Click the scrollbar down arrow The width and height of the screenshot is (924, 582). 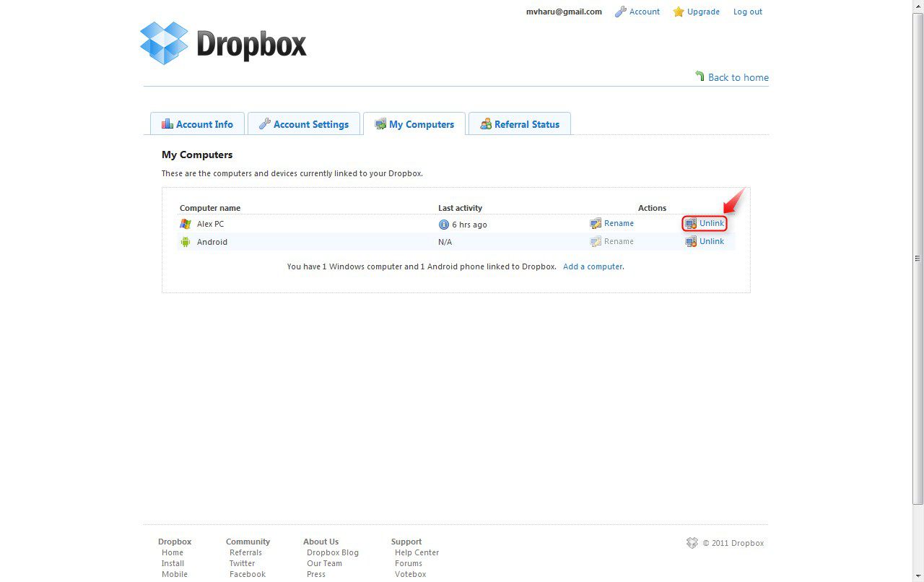pyautogui.click(x=918, y=576)
